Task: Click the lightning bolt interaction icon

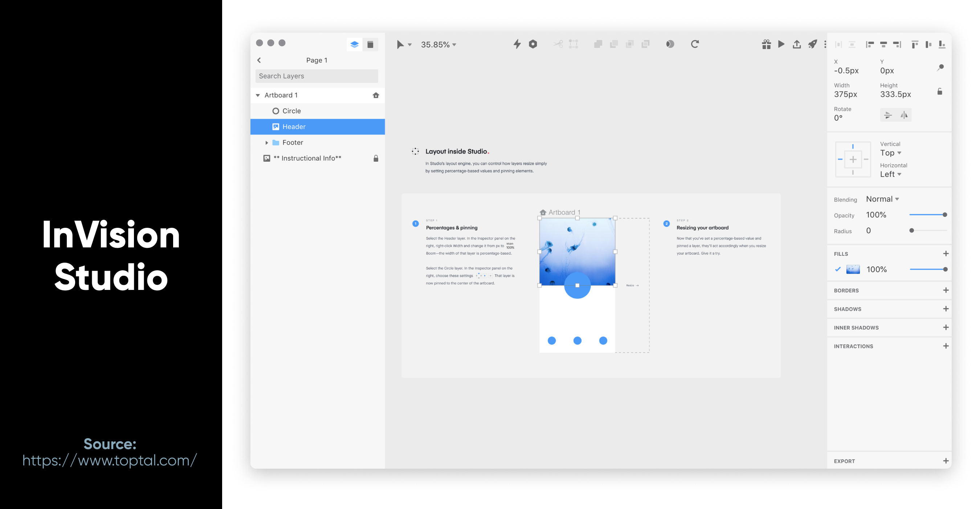Action: 516,44
